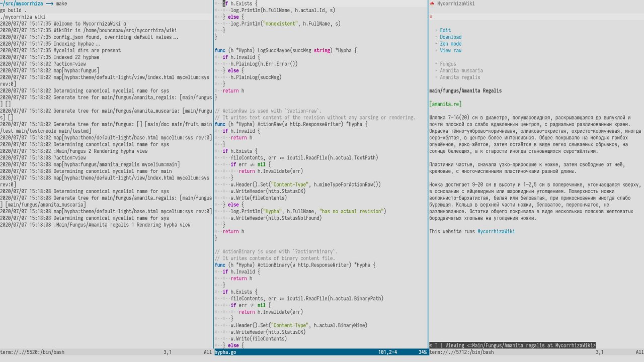
Task: Click the Indexing hyphae... log line
Action: [x=50, y=44]
